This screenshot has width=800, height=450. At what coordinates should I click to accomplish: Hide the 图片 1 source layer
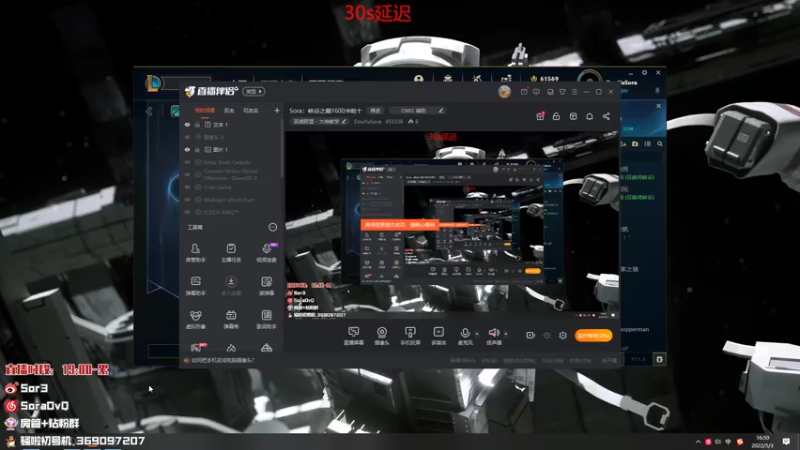(187, 149)
